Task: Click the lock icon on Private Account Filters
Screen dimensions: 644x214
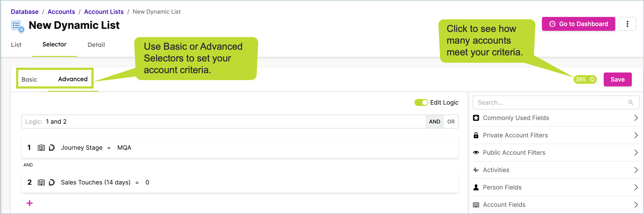Action: coord(476,135)
